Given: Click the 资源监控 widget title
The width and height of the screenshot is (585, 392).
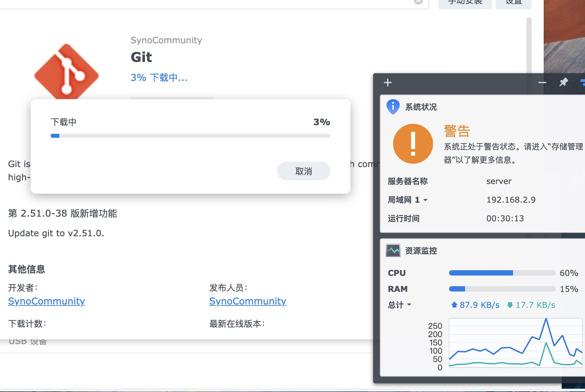Looking at the screenshot, I should point(421,251).
